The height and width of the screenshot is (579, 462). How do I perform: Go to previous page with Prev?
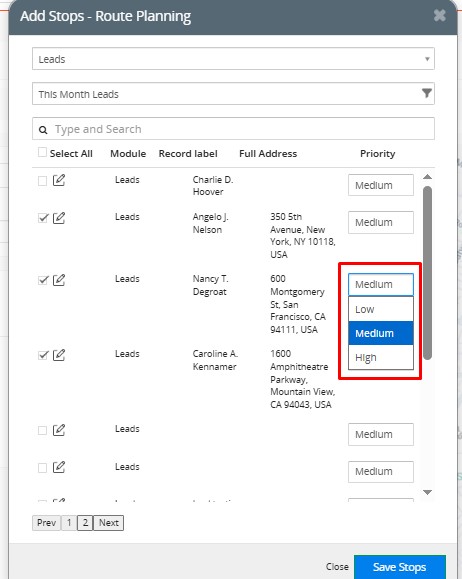(x=46, y=523)
